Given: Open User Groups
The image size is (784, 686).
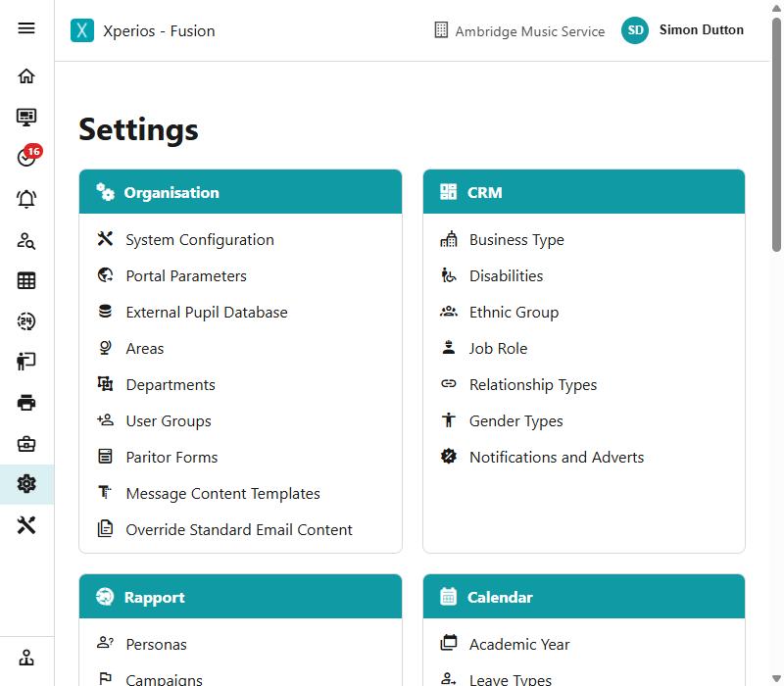Looking at the screenshot, I should [169, 421].
